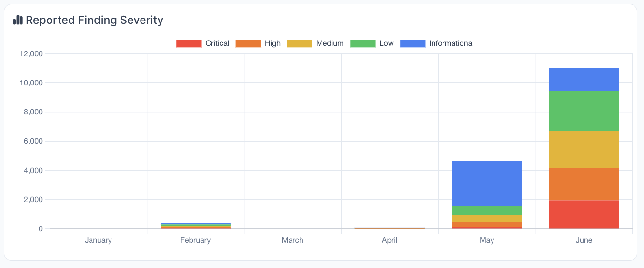Click the yellow Medium legend swatch

point(300,43)
